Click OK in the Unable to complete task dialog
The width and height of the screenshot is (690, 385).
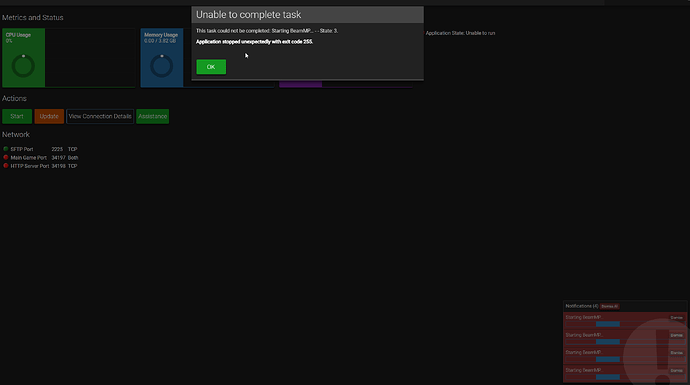pyautogui.click(x=211, y=67)
